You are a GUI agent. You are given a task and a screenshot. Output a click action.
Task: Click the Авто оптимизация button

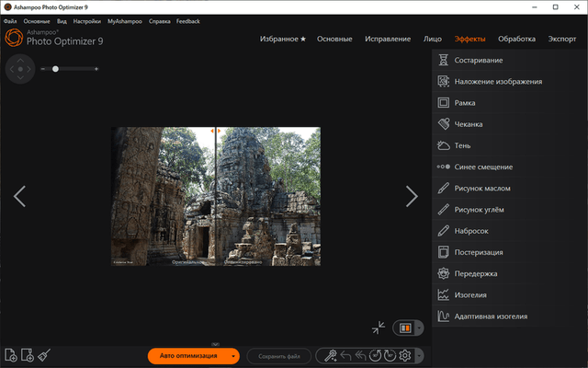(187, 356)
